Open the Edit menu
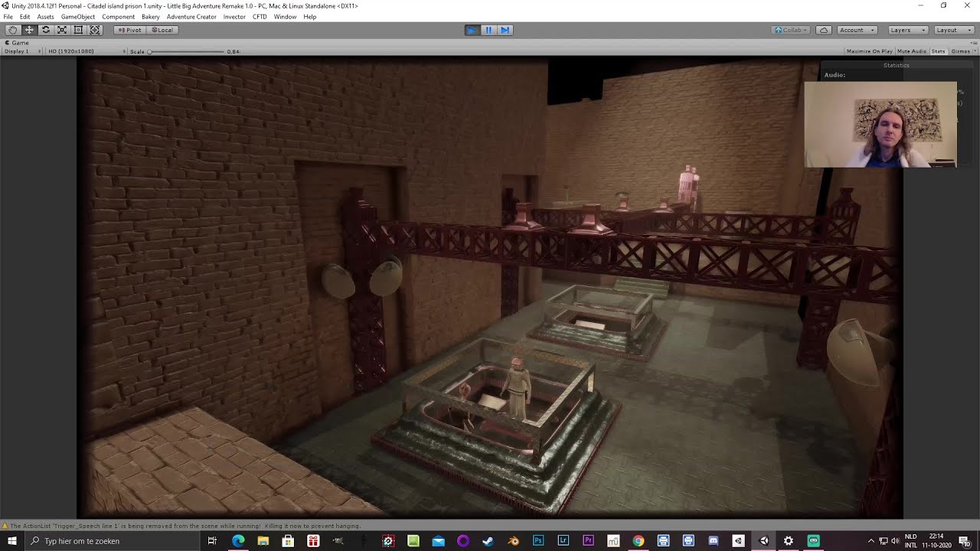 [x=25, y=17]
